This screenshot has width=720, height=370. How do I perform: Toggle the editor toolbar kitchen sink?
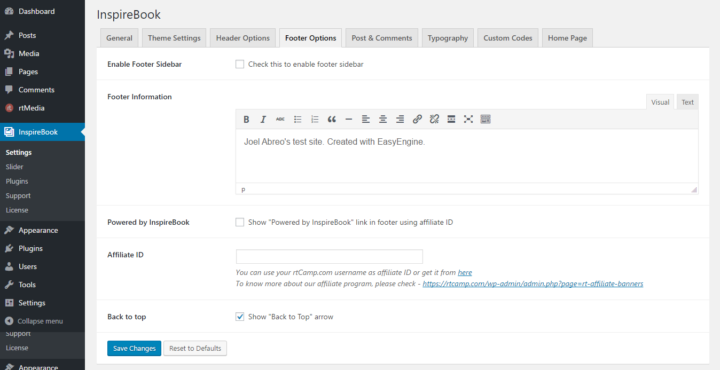click(485, 119)
